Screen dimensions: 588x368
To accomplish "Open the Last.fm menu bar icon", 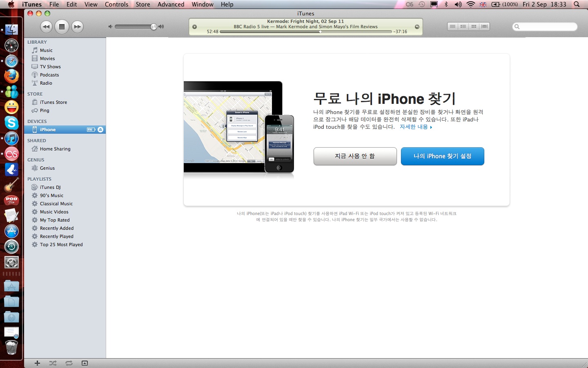I will point(410,4).
